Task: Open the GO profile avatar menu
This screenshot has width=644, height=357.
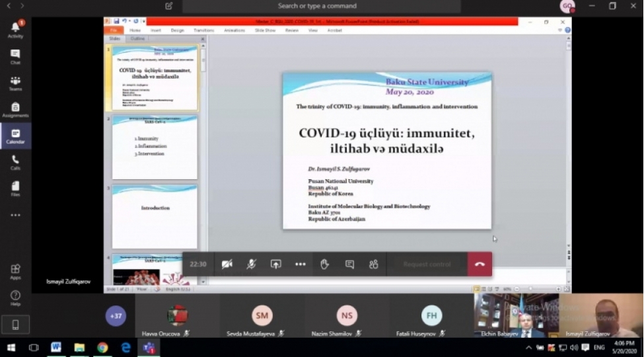Action: [567, 6]
